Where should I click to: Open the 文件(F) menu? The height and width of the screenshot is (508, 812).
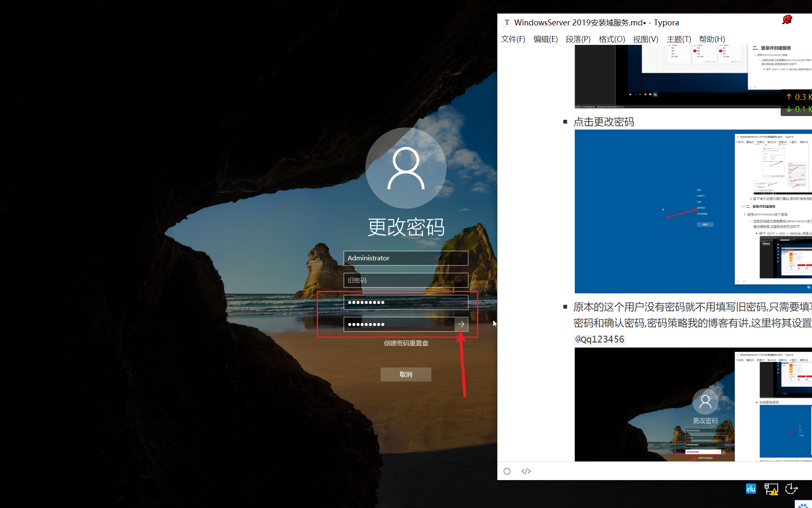click(513, 39)
